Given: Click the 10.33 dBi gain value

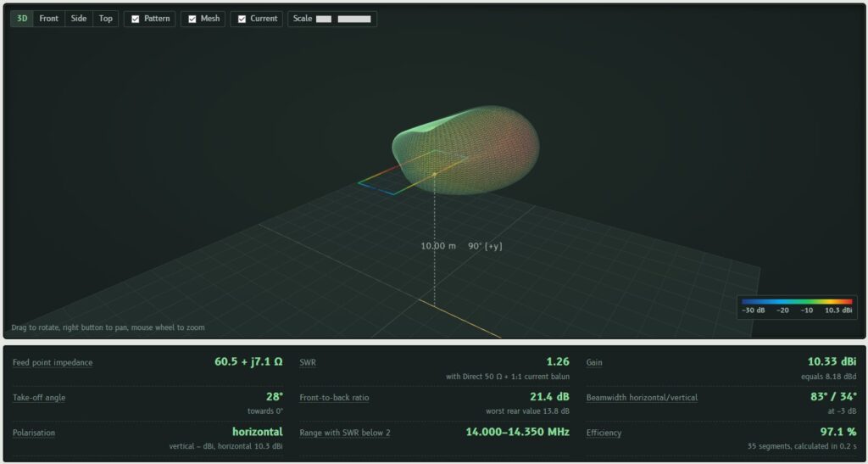Looking at the screenshot, I should (832, 362).
